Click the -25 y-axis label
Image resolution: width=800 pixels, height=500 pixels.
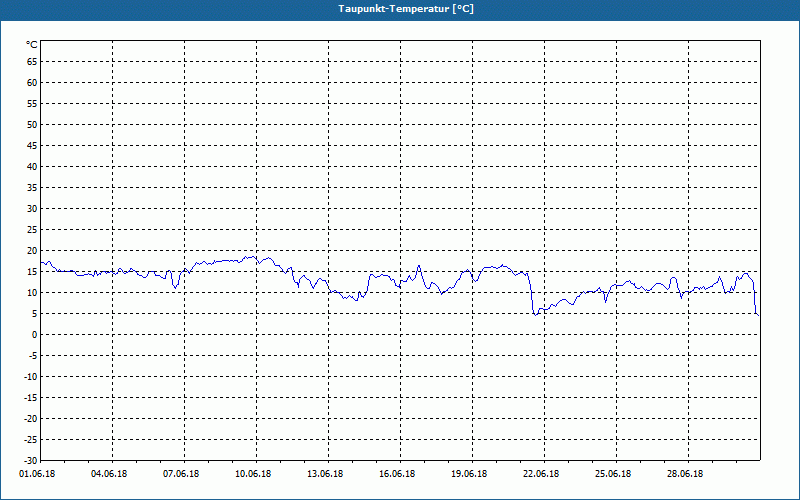click(x=31, y=439)
